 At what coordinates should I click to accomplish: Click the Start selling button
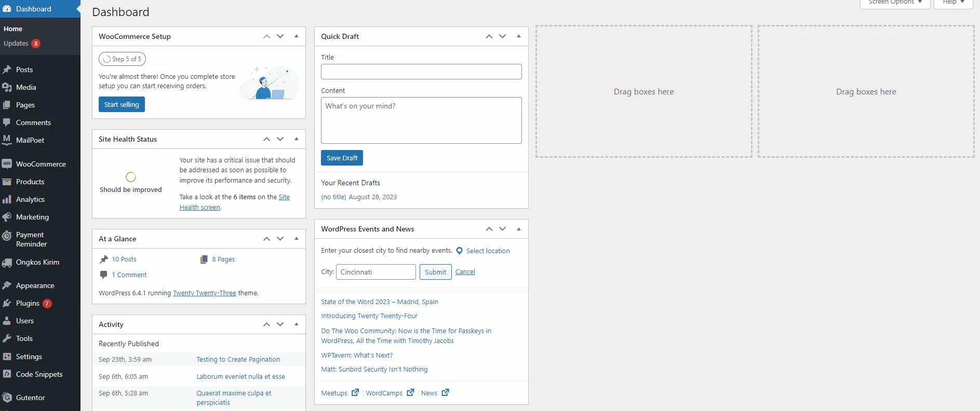click(122, 104)
